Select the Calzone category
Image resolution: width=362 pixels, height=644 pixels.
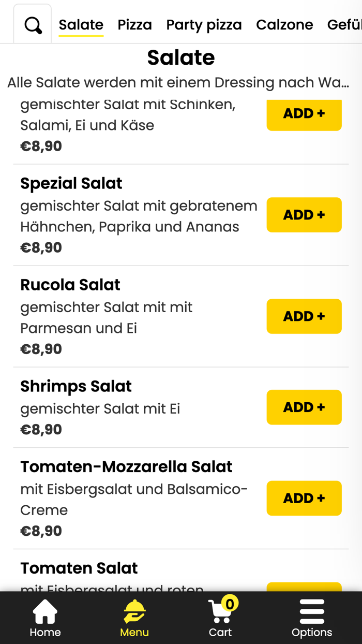(x=284, y=24)
